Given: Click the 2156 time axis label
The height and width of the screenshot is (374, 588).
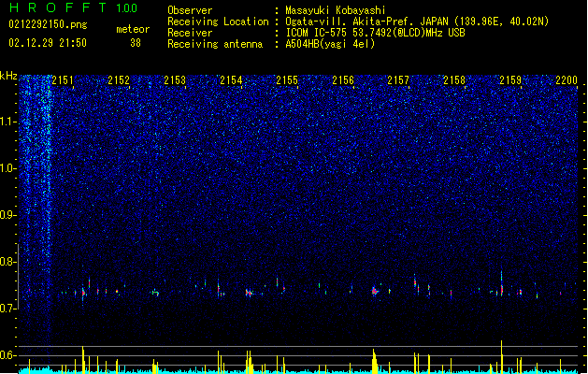Looking at the screenshot, I should coord(343,80).
